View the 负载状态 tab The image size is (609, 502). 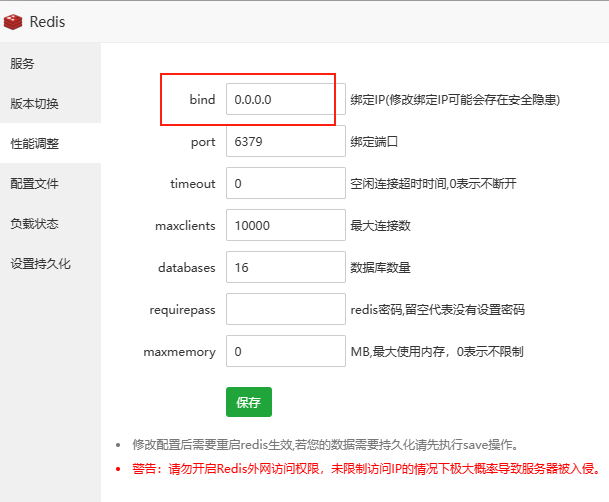tap(50, 224)
